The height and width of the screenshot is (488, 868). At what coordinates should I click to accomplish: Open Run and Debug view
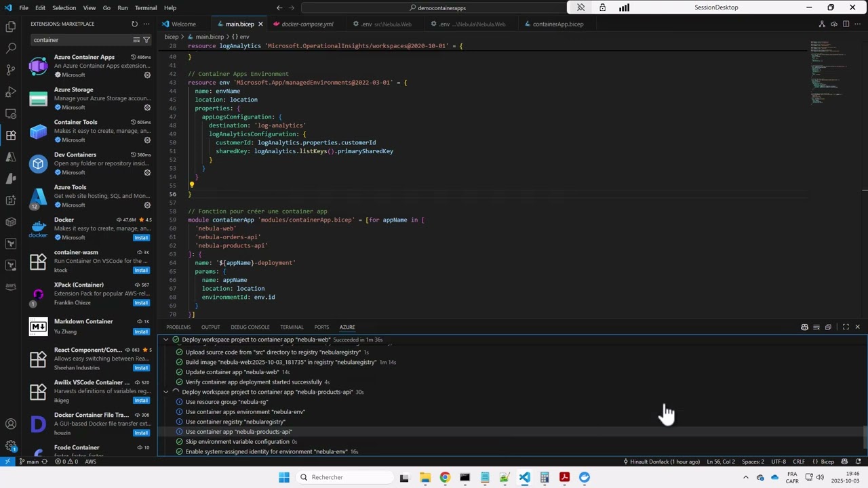11,91
